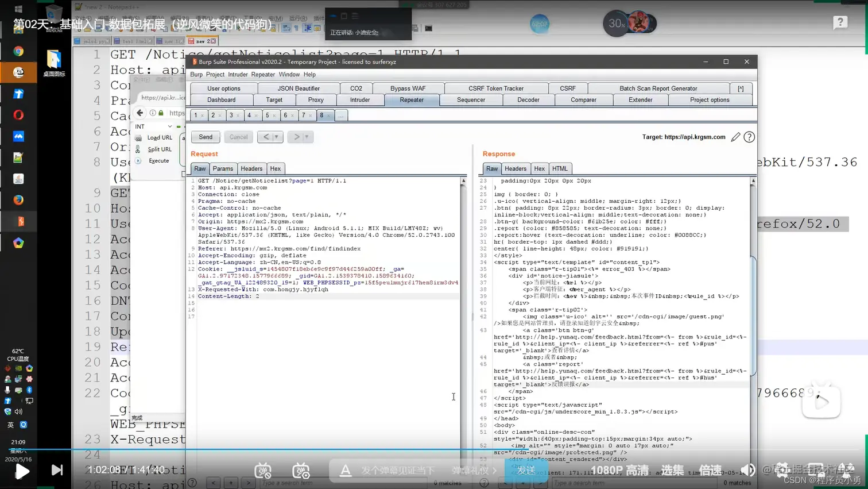Go to previous request in Repeater history

(266, 137)
